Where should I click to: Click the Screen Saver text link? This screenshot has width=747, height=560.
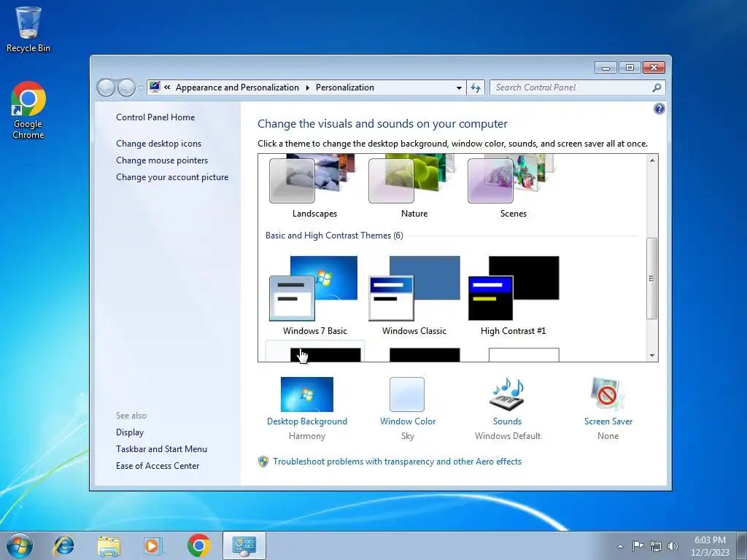pyautogui.click(x=608, y=421)
